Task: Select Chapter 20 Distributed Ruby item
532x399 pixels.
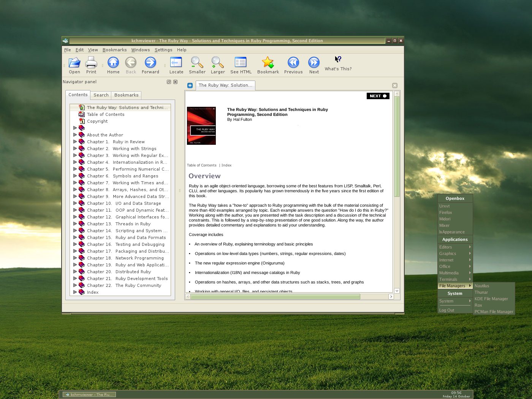Action: click(119, 272)
